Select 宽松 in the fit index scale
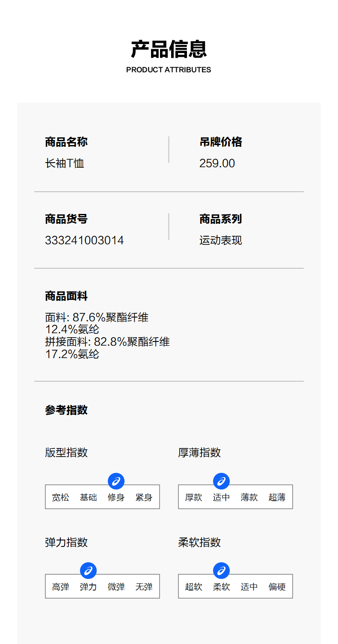Screen dimensions: 338x644 click(x=60, y=498)
